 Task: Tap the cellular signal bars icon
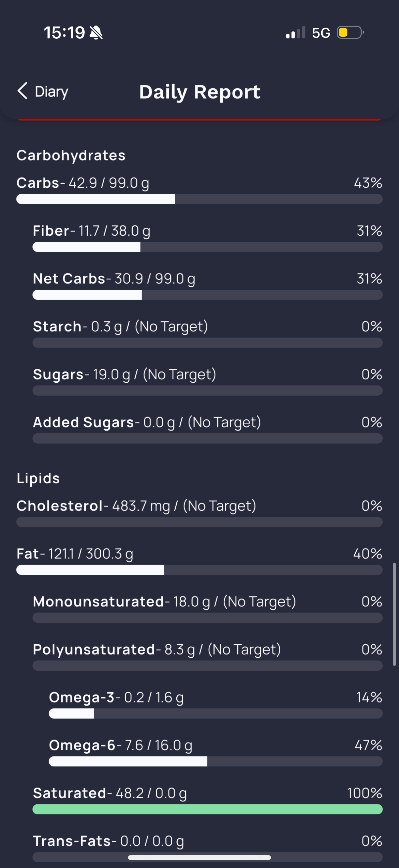tap(296, 33)
